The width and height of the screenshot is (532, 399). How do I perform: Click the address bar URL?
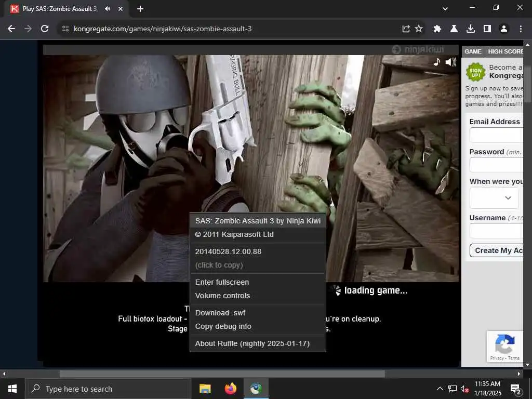coord(163,29)
